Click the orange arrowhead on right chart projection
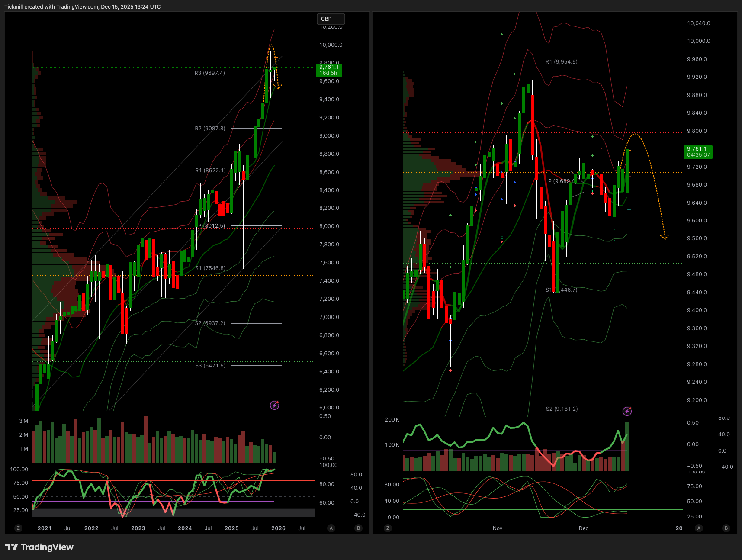The image size is (742, 560). [x=665, y=237]
